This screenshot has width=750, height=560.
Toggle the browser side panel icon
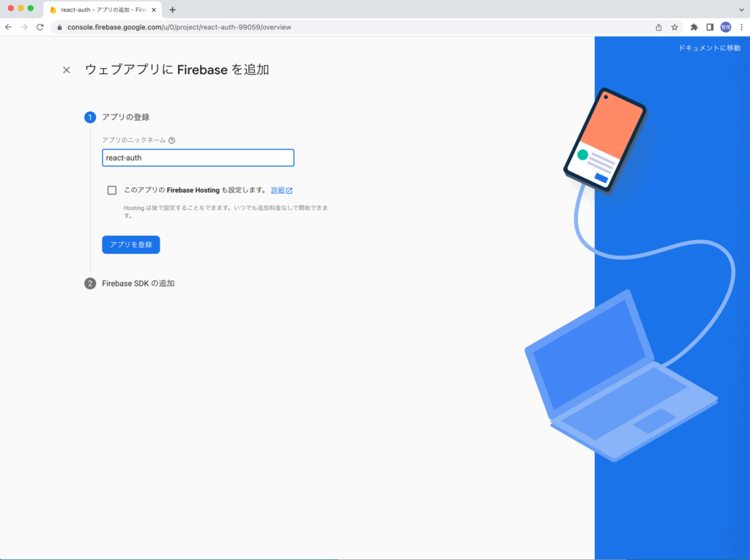(x=710, y=27)
